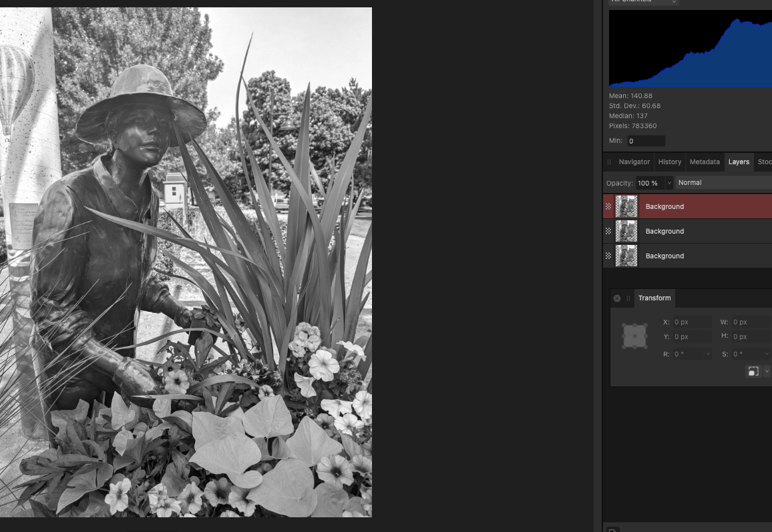Close the Transform panel
This screenshot has width=772, height=532.
coord(617,298)
